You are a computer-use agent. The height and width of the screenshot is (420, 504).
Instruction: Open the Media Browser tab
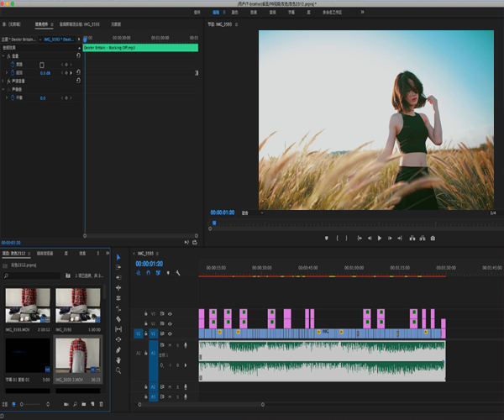(45, 254)
